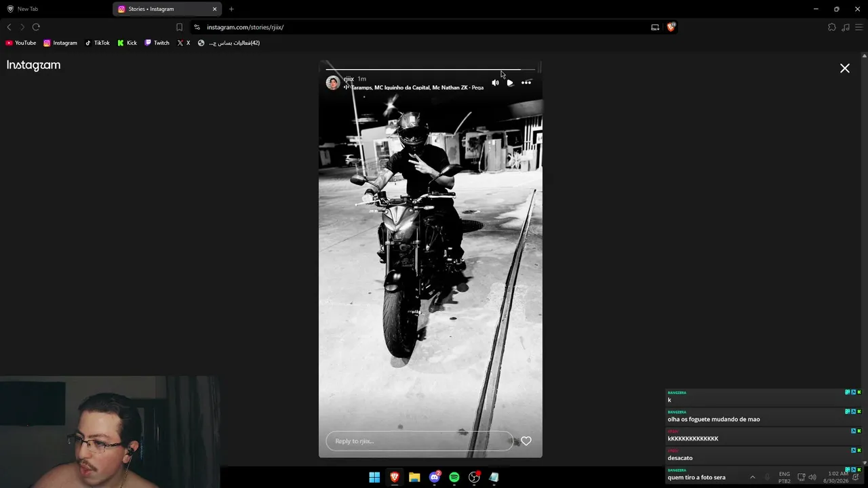This screenshot has width=868, height=488.
Task: Open the Instagram bookmark
Action: (x=60, y=43)
